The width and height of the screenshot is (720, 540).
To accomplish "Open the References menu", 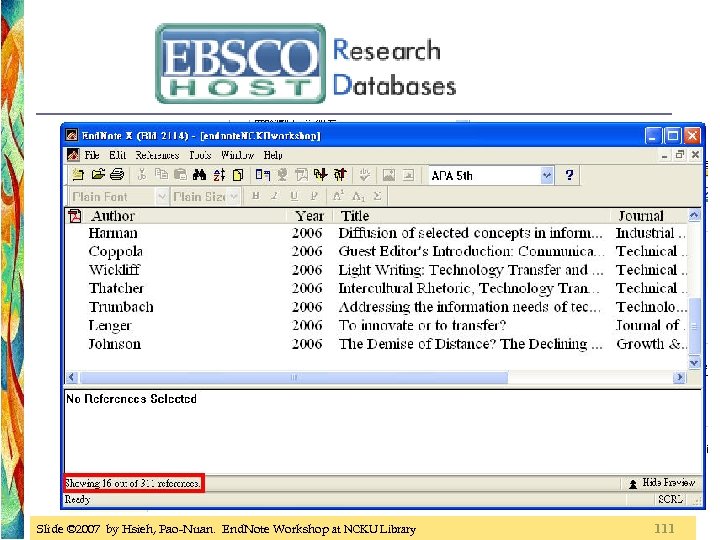I will tap(157, 155).
